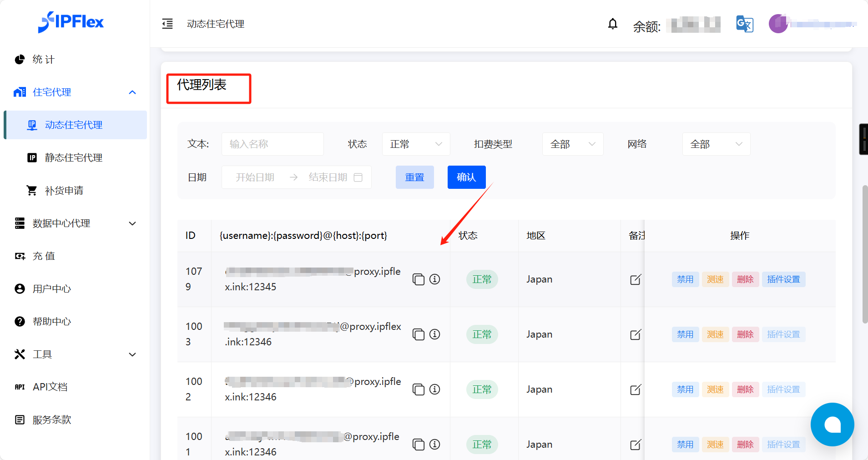
Task: Collapse sidebar using the menu fold icon
Action: click(167, 24)
